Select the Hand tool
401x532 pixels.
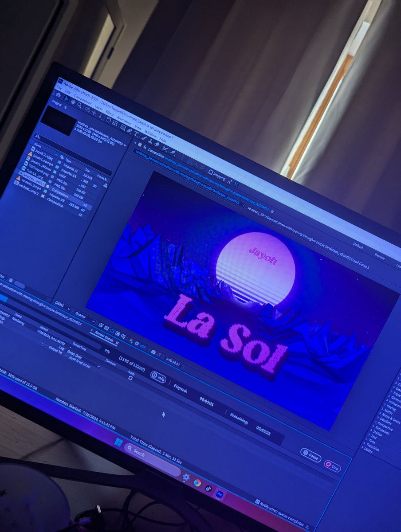(73, 102)
